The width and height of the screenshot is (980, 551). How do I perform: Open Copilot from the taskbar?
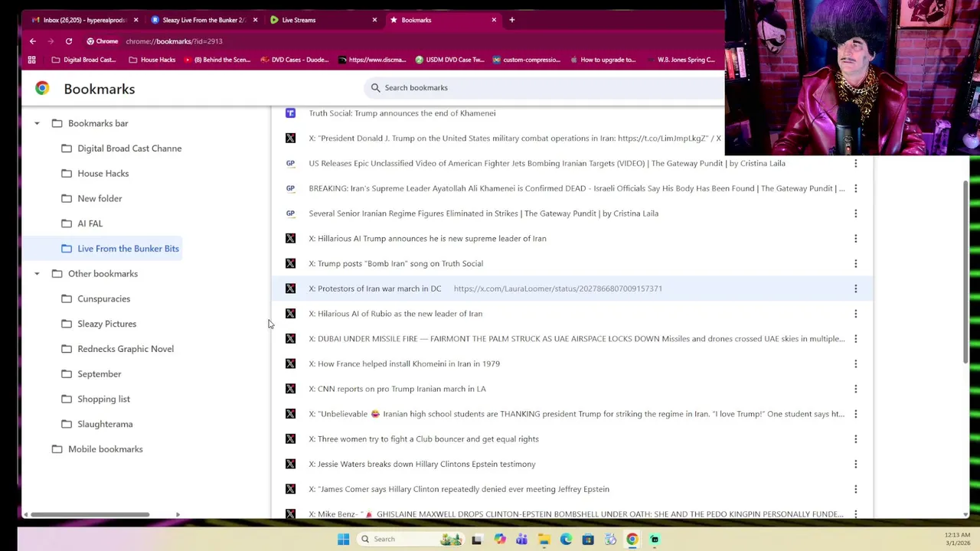(x=499, y=539)
